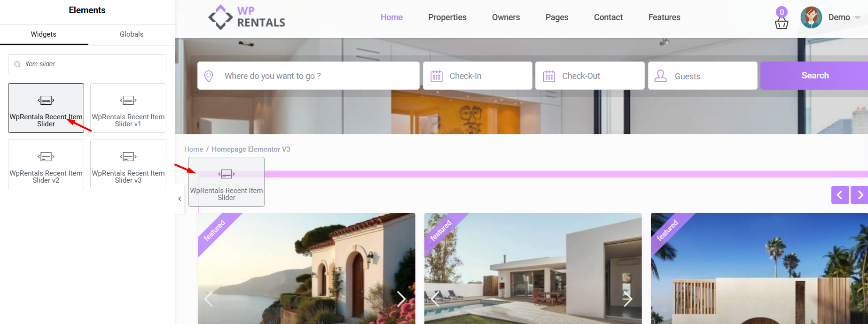Screen dimensions: 868x324
Task: Follow the Home breadcrumb link
Action: pyautogui.click(x=194, y=149)
